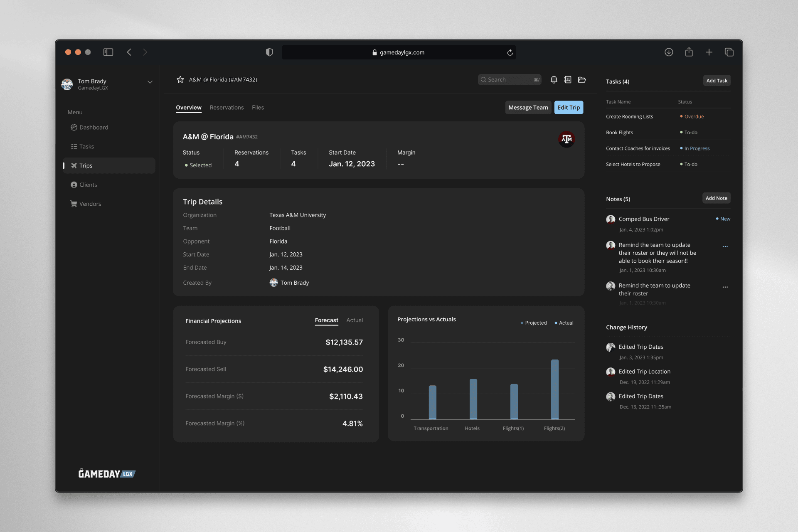
Task: Open the browser downloads icon
Action: pyautogui.click(x=669, y=52)
